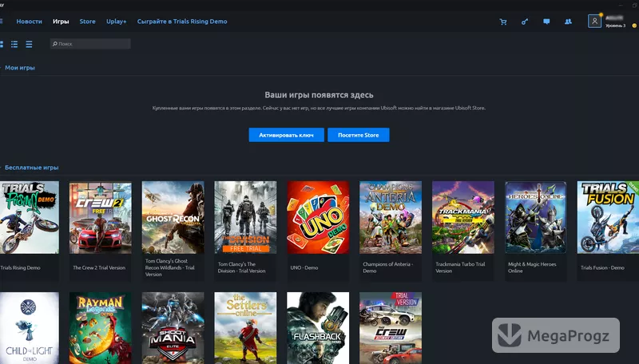Open The Settlers Online cover
639x364 pixels.
pos(245,328)
